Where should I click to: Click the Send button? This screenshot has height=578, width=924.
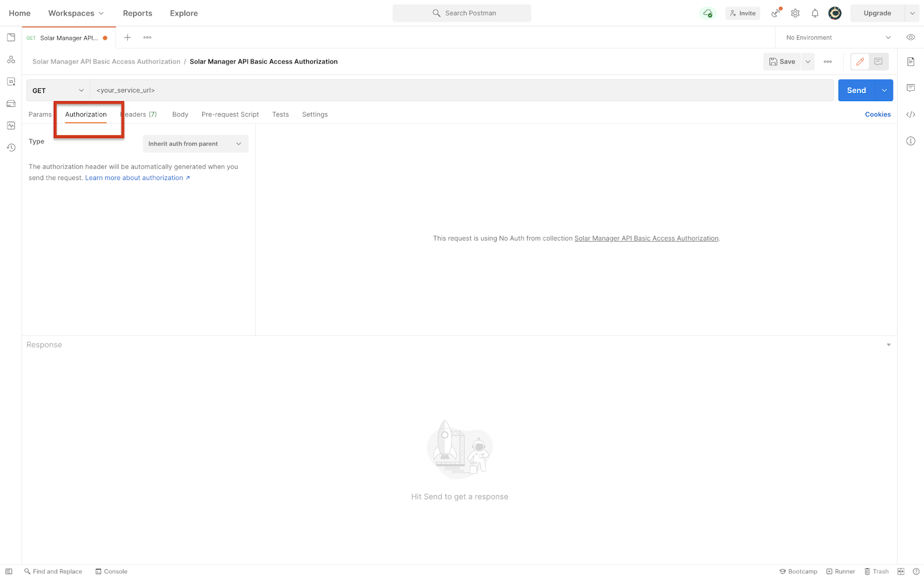(856, 90)
